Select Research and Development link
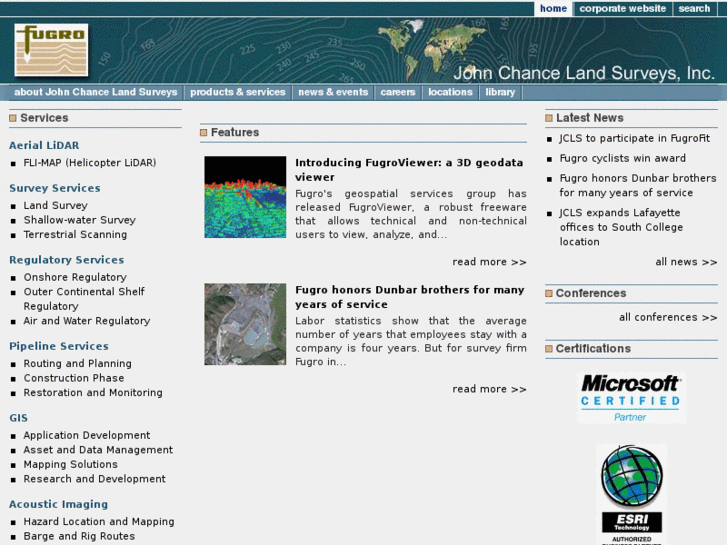The image size is (727, 545). tap(95, 479)
